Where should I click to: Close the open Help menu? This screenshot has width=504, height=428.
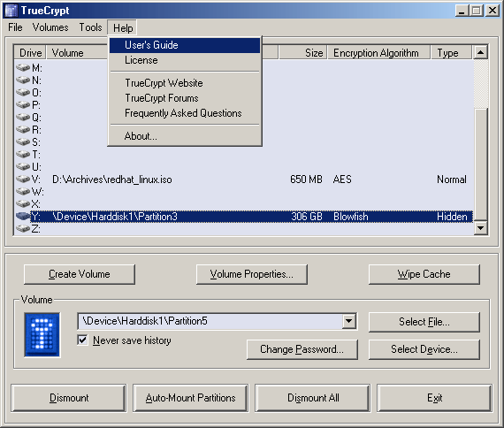[123, 28]
